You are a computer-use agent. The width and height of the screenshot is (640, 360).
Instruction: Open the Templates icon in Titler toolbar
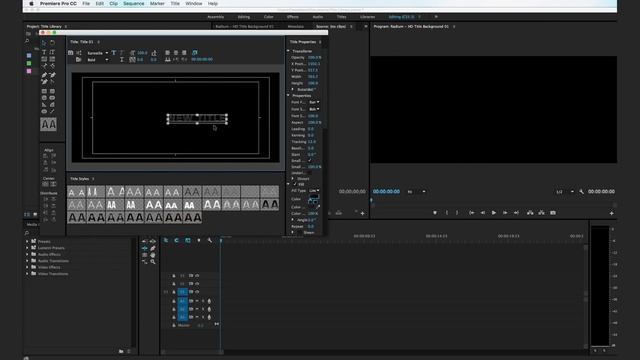[79, 60]
